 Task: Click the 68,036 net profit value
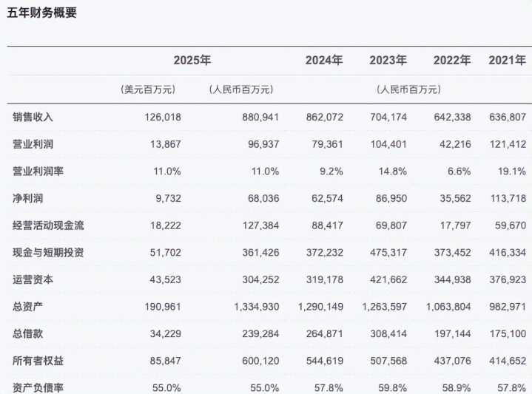pos(263,198)
